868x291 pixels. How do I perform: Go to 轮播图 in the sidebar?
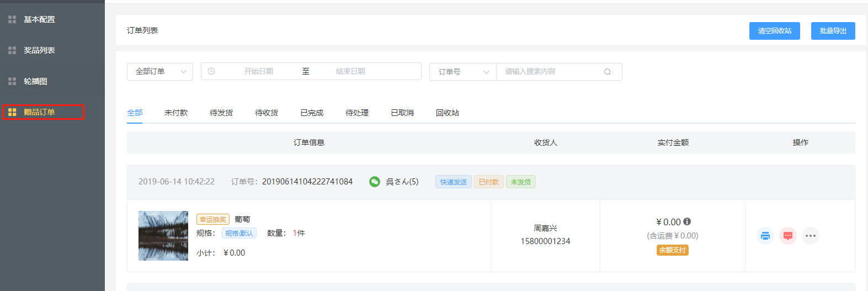(35, 81)
